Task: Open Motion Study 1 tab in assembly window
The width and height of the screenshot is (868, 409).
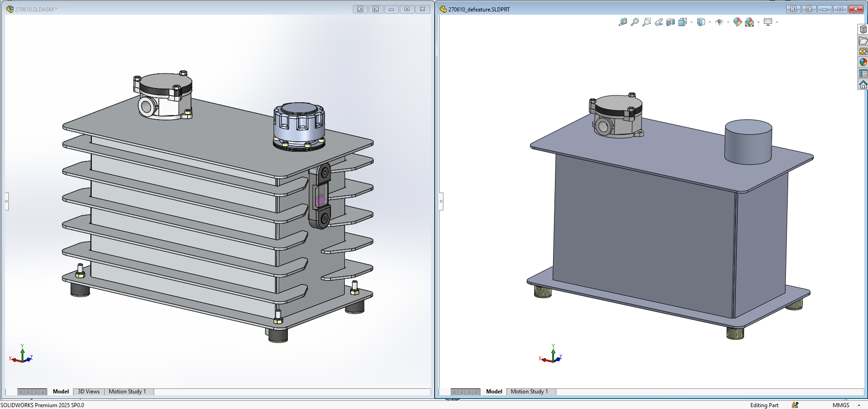Action: coord(127,392)
